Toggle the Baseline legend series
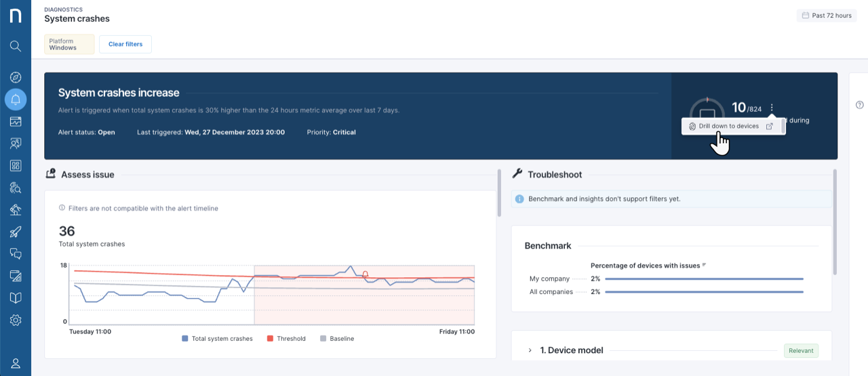Viewport: 868px width, 376px height. (336, 339)
